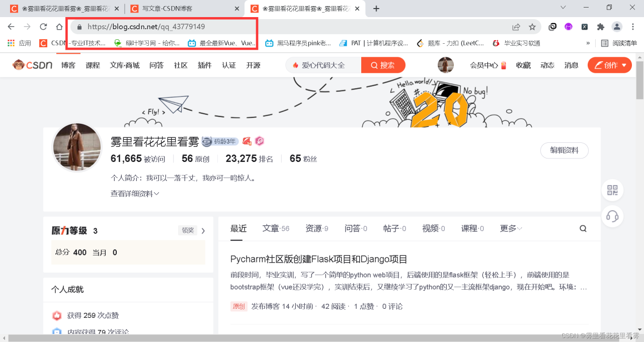This screenshot has width=644, height=342.
Task: Open Chrome profile avatar icon
Action: coord(616,27)
